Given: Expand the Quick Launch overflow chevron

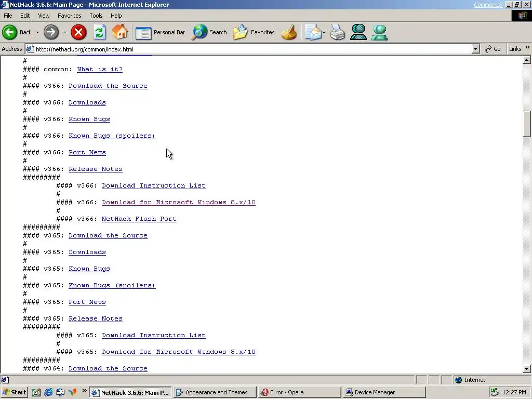Looking at the screenshot, I should tap(84, 391).
